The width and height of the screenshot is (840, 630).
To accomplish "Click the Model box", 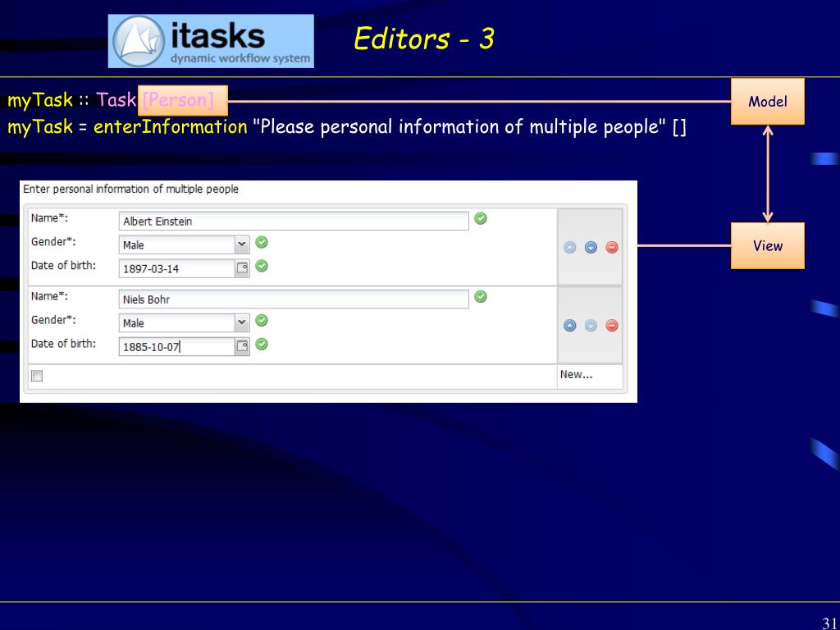I will click(x=768, y=101).
